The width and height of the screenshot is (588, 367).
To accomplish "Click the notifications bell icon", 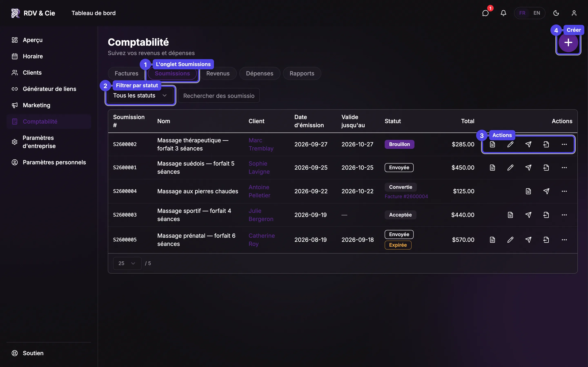I will (503, 13).
